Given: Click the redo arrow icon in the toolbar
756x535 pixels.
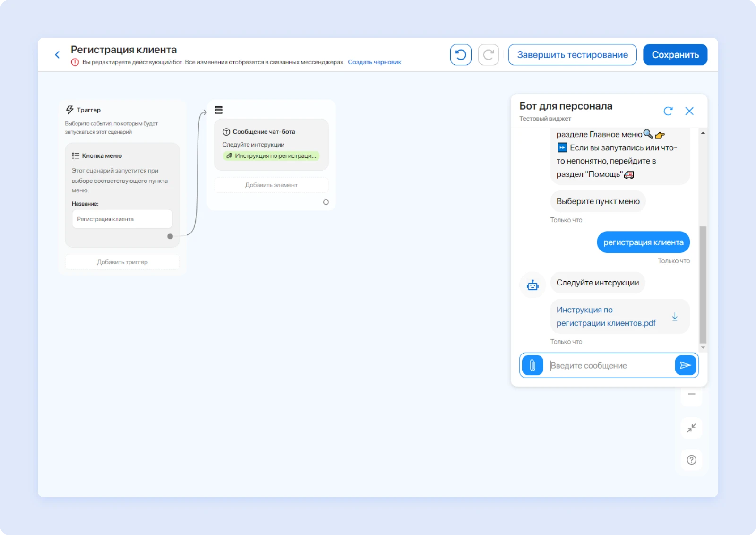Looking at the screenshot, I should coord(489,54).
